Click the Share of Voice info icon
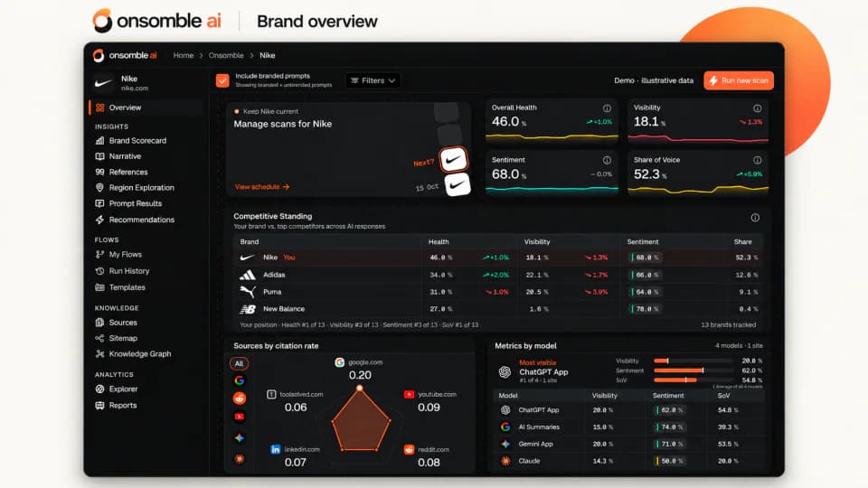The image size is (868, 488). [758, 161]
